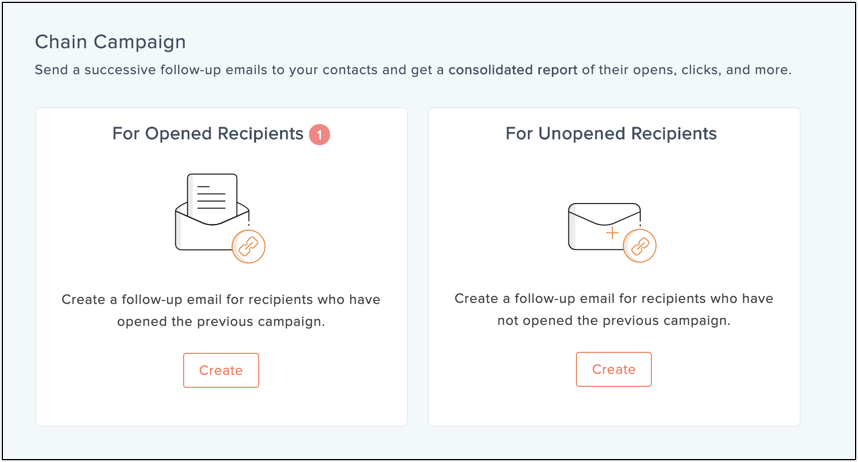Click chain link badge on opened envelope

click(249, 247)
